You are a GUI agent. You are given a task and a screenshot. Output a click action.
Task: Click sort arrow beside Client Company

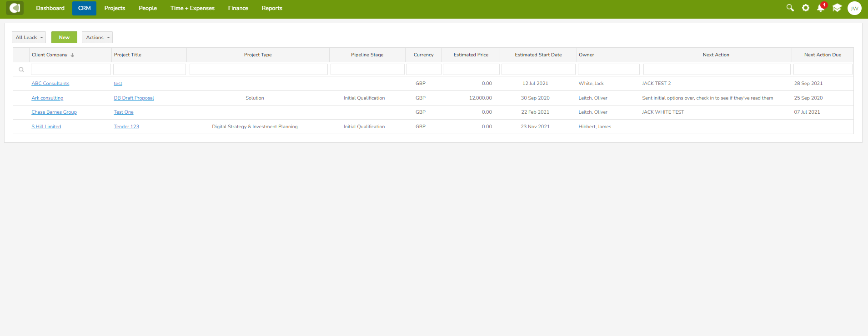(x=72, y=55)
